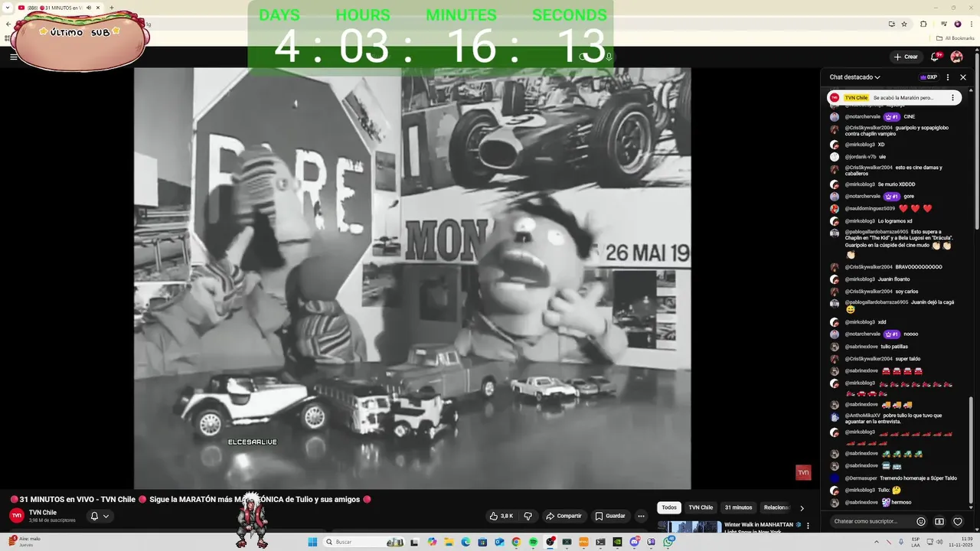Open WhatsApp from the taskbar

pos(668,542)
